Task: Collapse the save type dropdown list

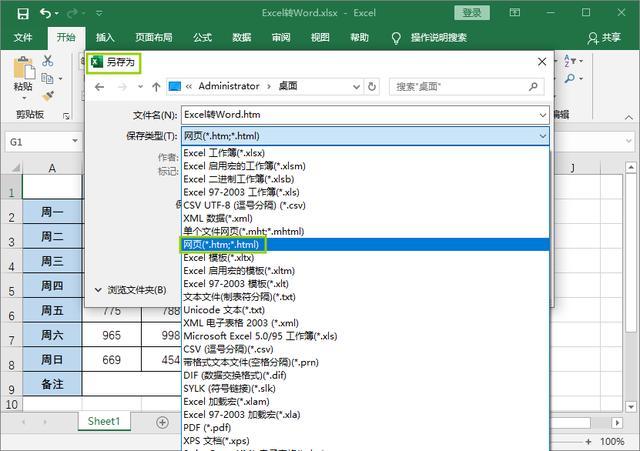Action: 542,136
